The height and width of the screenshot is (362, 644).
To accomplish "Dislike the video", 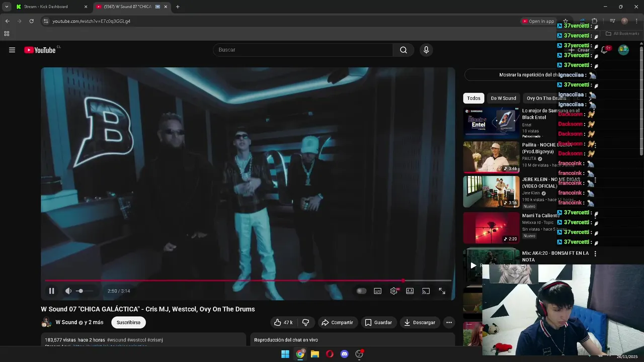I will 306,322.
